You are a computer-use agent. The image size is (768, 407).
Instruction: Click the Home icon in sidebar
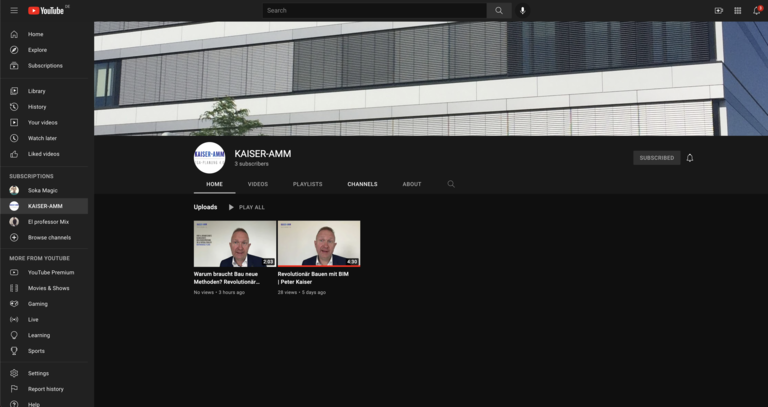pos(14,34)
